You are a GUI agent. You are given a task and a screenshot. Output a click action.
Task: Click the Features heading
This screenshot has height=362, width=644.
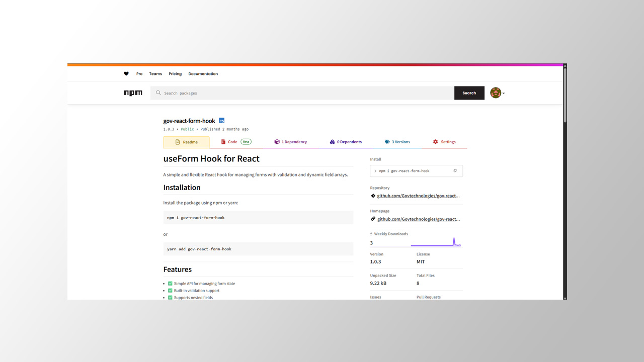point(178,269)
